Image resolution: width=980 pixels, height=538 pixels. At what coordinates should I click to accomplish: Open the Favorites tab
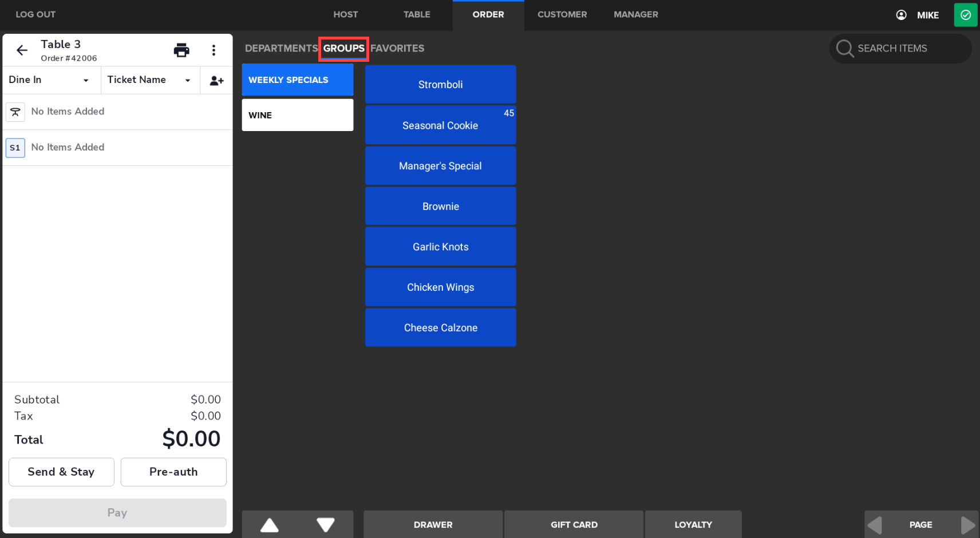click(397, 49)
